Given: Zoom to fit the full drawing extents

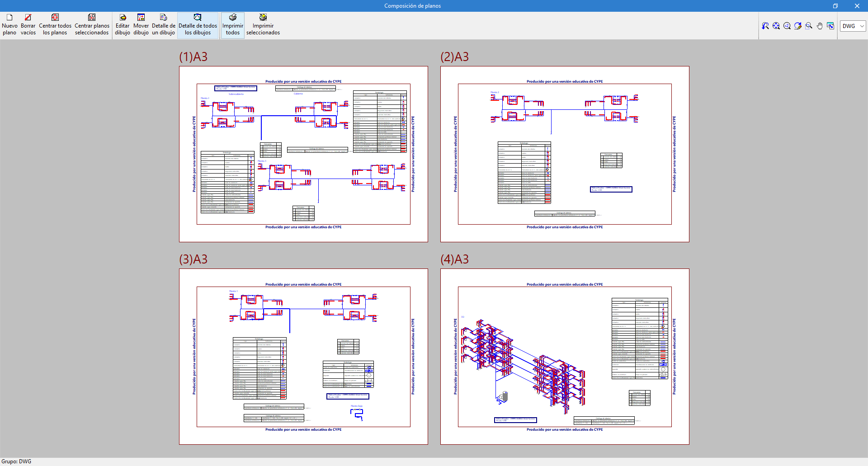Looking at the screenshot, I should click(776, 26).
